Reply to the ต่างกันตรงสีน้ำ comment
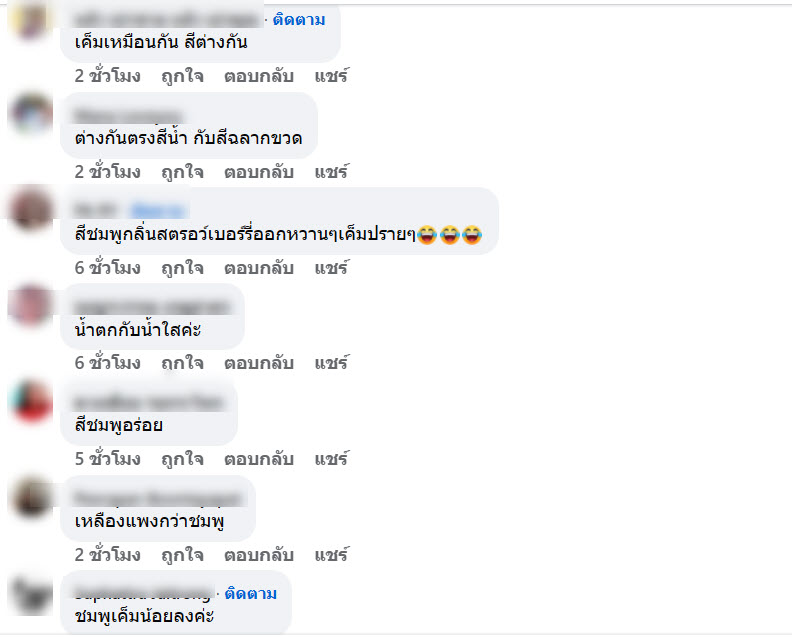The image size is (792, 637). click(259, 172)
